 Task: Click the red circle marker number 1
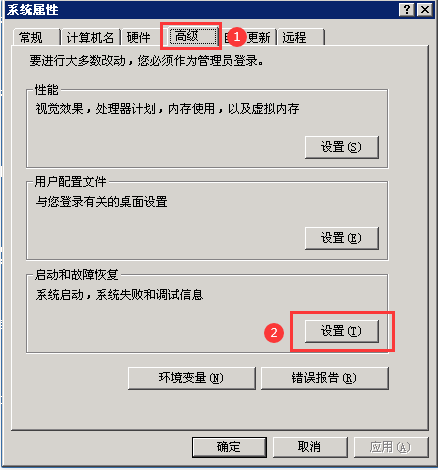236,36
